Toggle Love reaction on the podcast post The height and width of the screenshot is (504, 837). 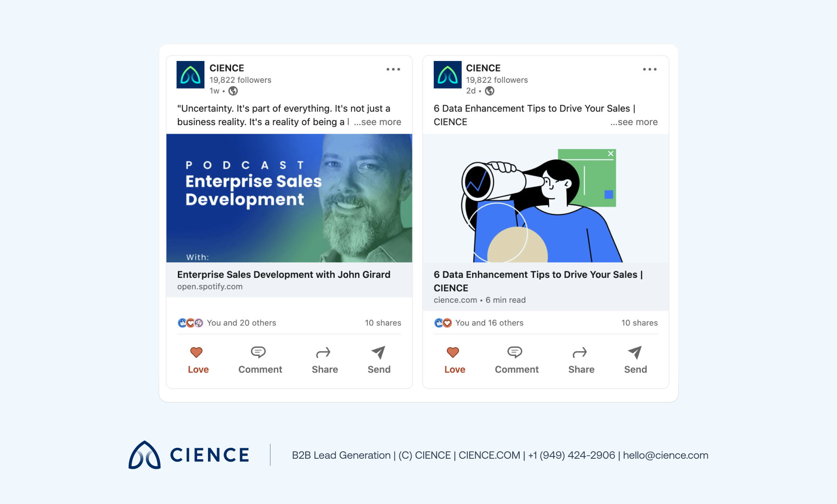click(197, 352)
